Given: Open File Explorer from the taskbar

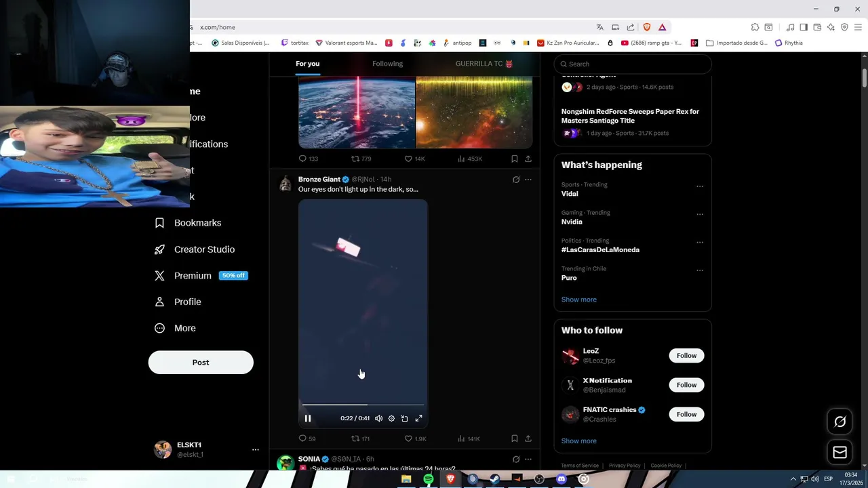Looking at the screenshot, I should 406,479.
